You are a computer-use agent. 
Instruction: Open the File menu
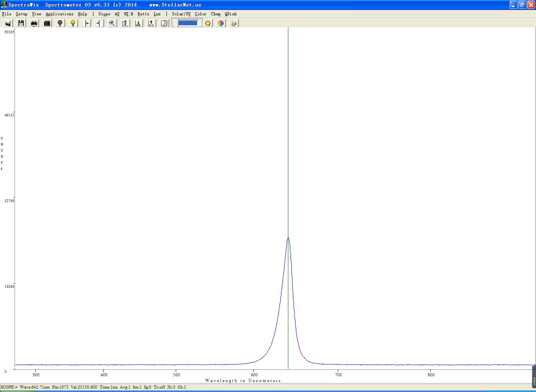[x=7, y=14]
